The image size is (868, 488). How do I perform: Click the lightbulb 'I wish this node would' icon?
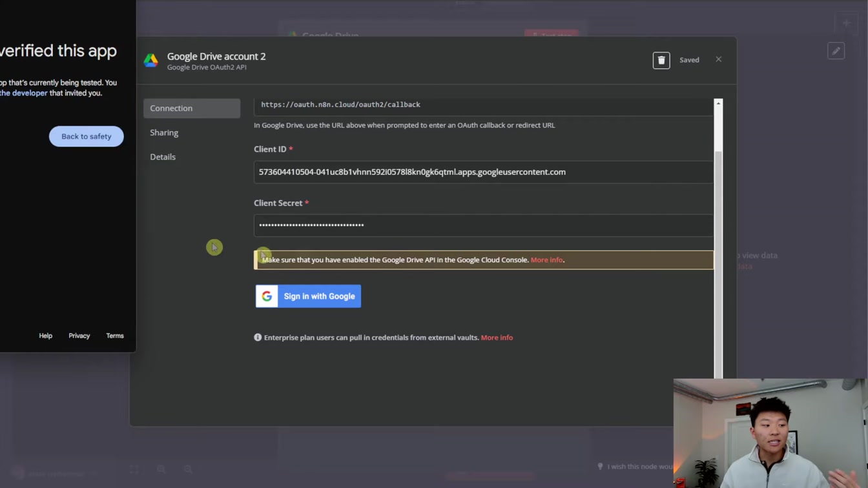(x=600, y=466)
